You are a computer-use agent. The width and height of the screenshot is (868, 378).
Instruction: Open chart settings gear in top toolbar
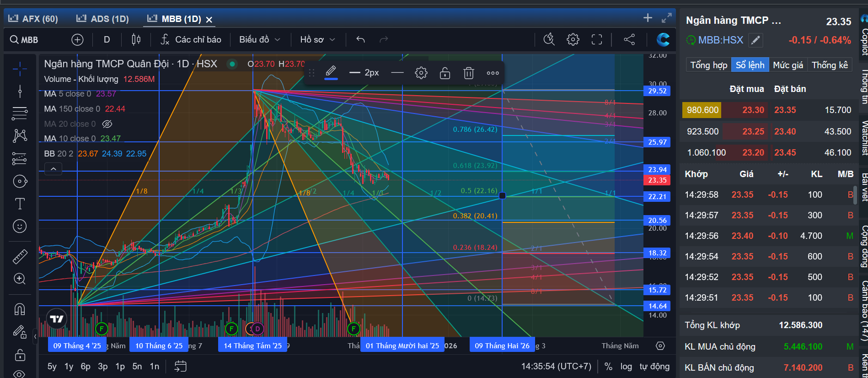[x=573, y=40]
